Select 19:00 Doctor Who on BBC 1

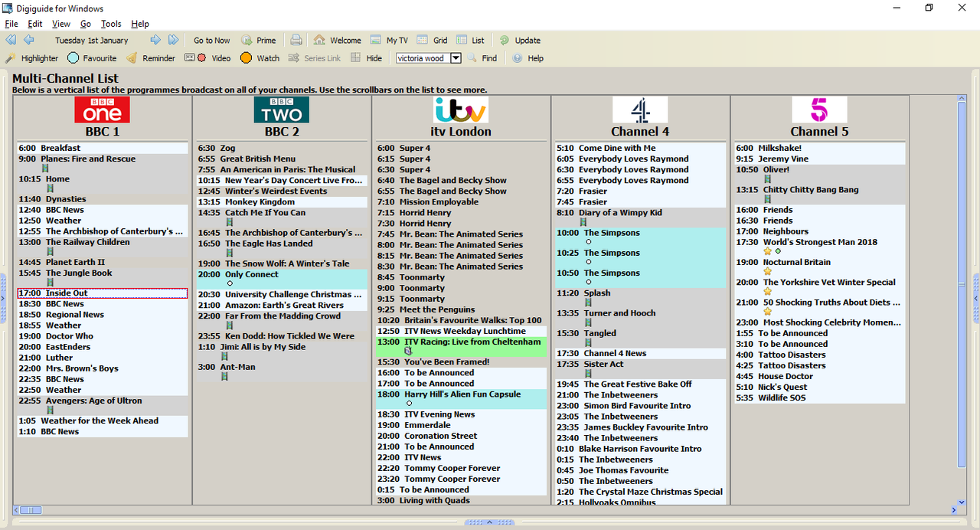103,336
